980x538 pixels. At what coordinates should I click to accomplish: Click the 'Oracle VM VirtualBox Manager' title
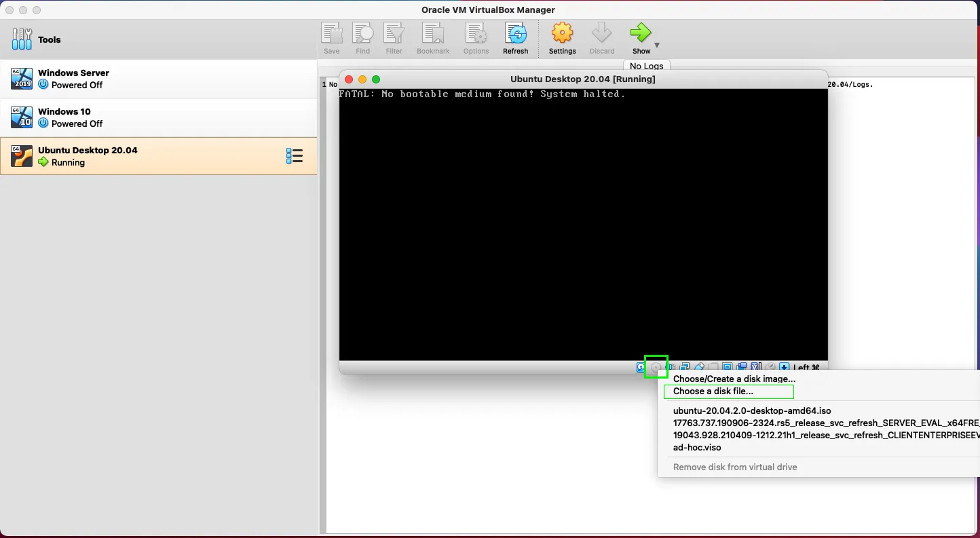489,9
